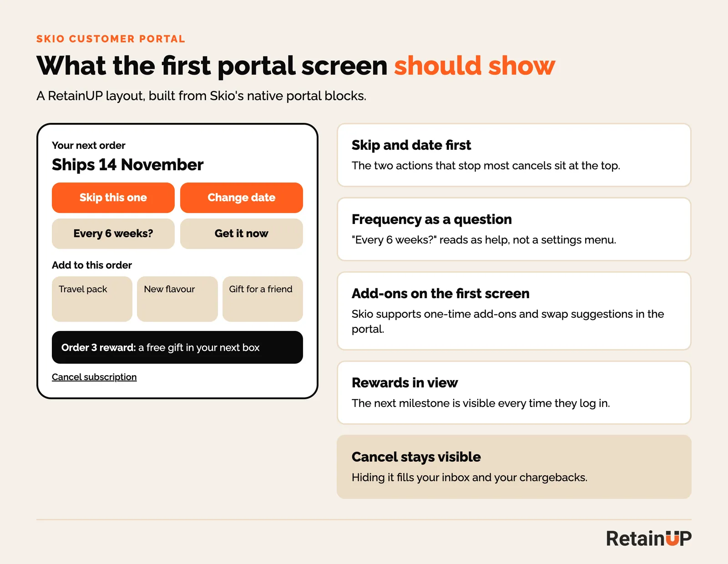Image resolution: width=728 pixels, height=564 pixels.
Task: Open the Order 3 reward banner
Action: 177,347
